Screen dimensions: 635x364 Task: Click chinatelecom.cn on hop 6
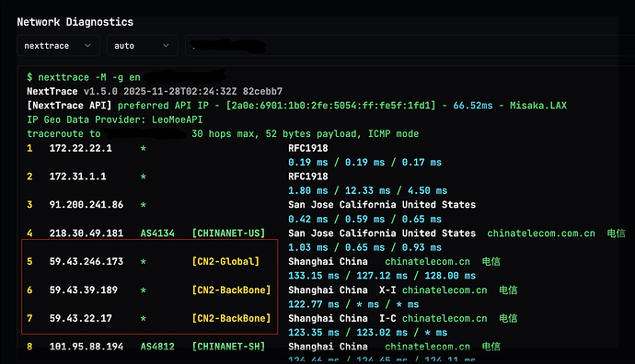(444, 290)
